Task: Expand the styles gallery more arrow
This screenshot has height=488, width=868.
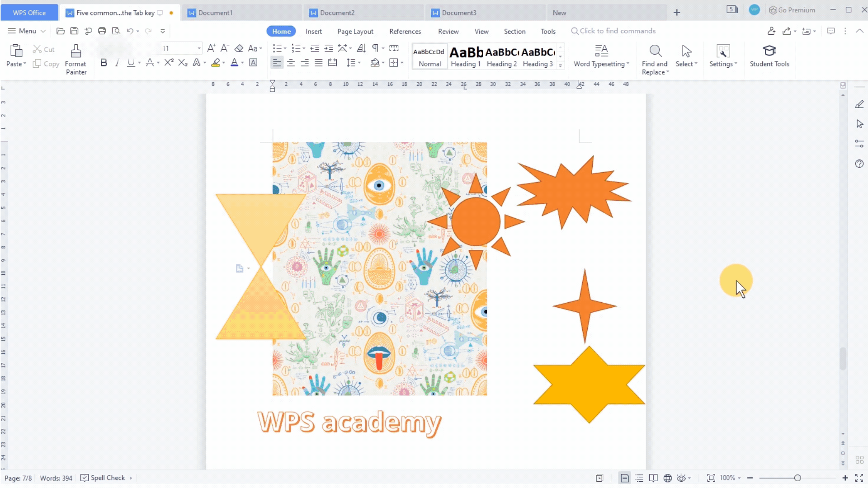Action: point(561,66)
